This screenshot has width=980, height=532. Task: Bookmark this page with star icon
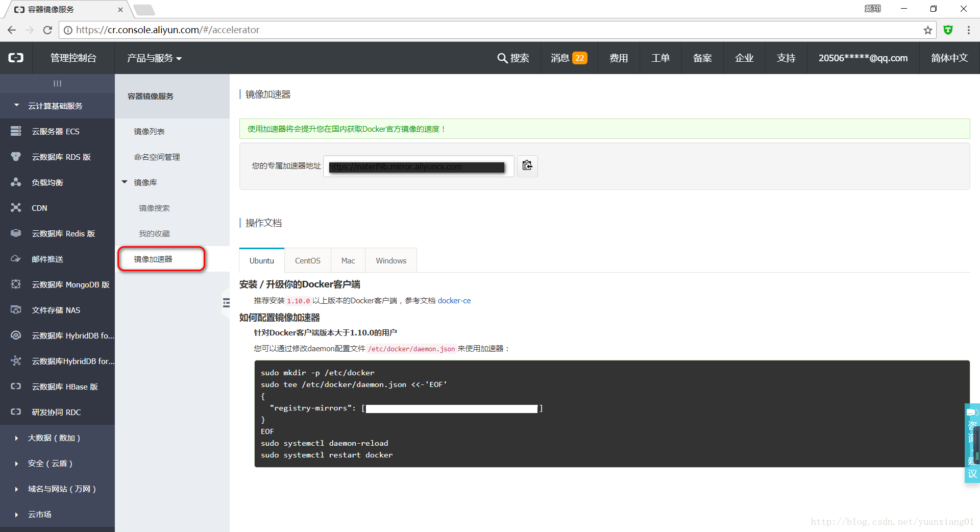[927, 30]
